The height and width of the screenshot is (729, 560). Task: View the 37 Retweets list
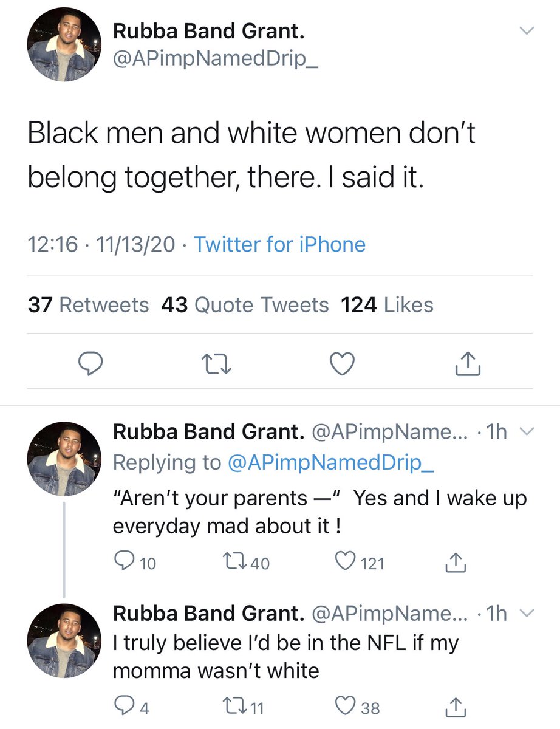[x=88, y=304]
